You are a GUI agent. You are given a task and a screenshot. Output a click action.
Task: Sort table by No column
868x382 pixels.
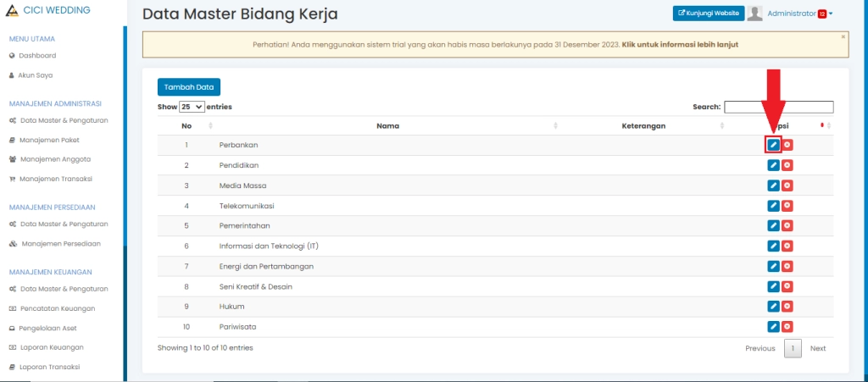186,126
